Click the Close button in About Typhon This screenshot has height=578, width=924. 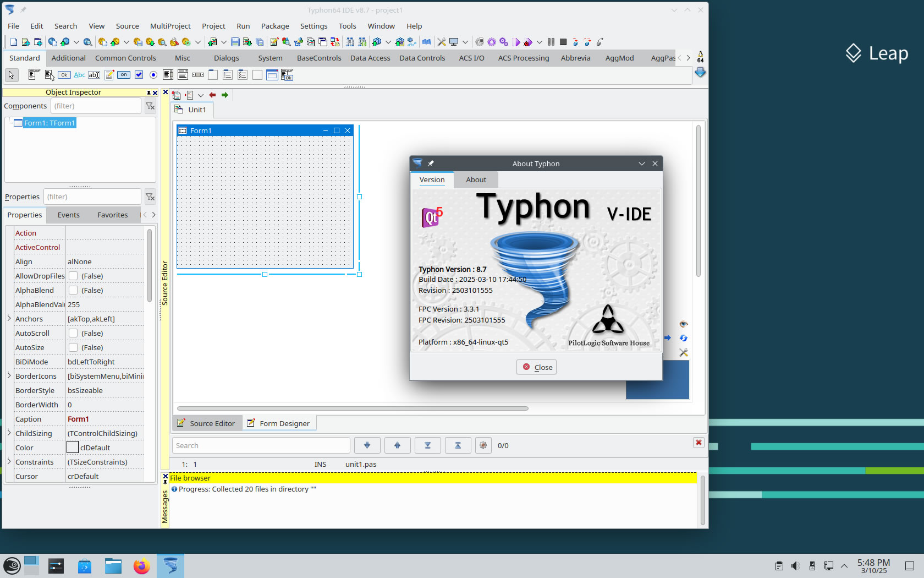pos(536,367)
